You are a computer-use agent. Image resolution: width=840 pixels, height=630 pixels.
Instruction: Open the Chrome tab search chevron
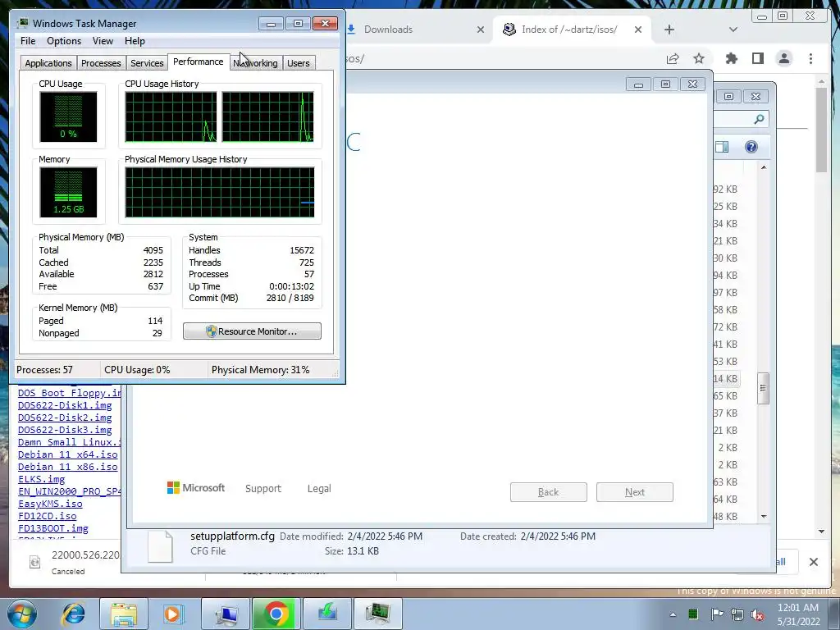click(x=733, y=30)
